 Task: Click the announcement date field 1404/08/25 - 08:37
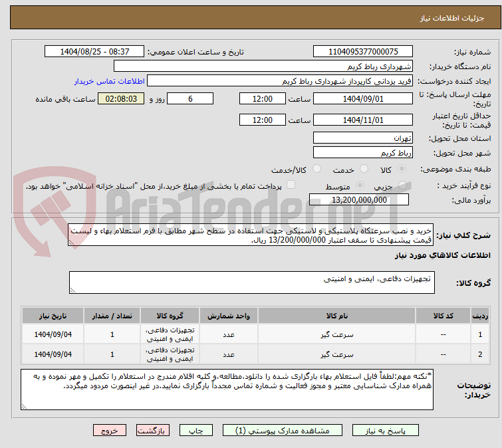tap(94, 52)
